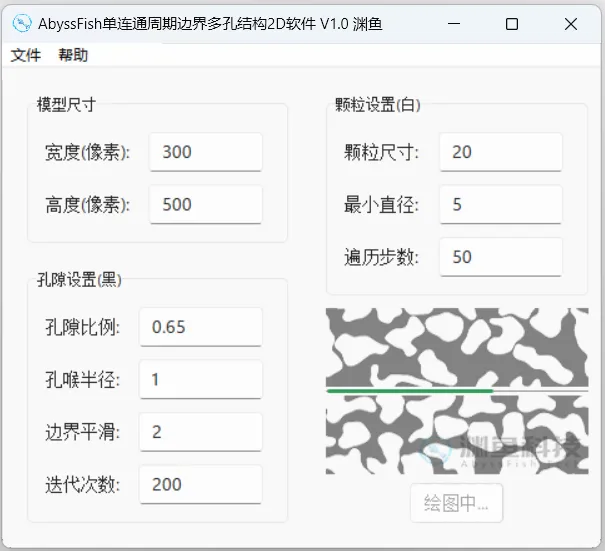Click the 绘图中... button
Image resolution: width=605 pixels, height=551 pixels.
click(x=456, y=503)
